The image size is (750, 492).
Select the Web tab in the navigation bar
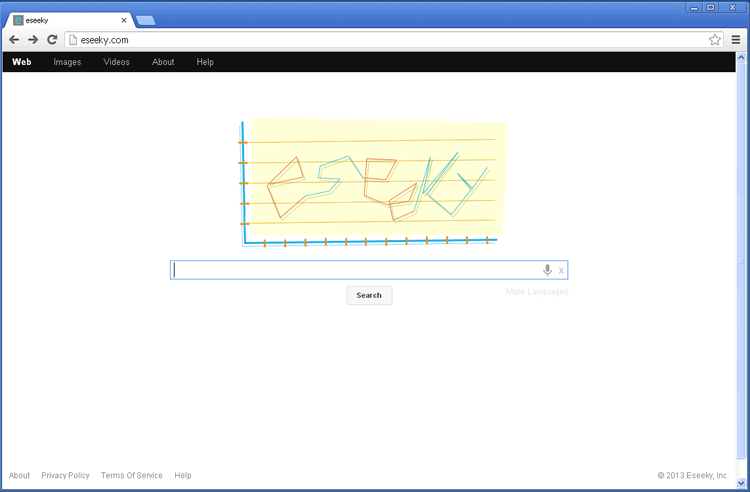(22, 62)
